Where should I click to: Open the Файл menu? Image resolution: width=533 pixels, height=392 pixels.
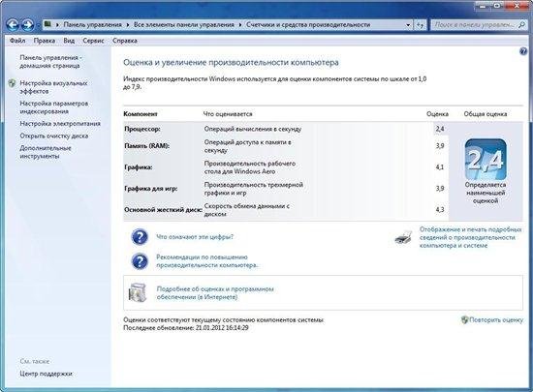tap(17, 41)
